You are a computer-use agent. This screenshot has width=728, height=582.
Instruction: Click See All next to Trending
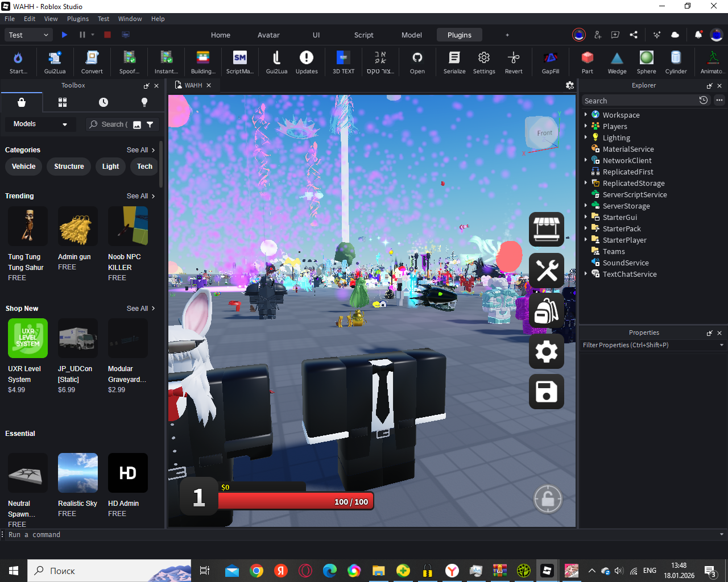[140, 196]
